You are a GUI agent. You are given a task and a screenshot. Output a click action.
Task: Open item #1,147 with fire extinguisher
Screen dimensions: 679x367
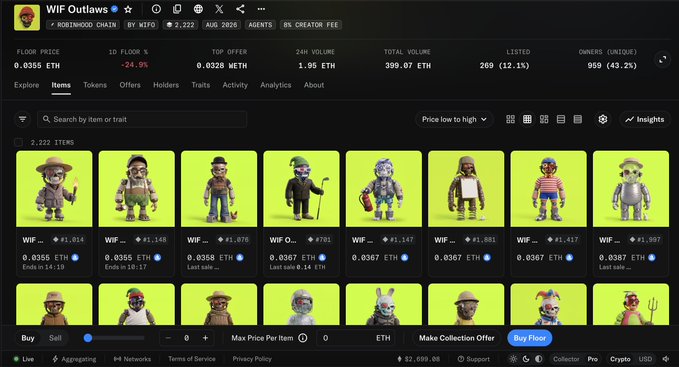coord(384,189)
